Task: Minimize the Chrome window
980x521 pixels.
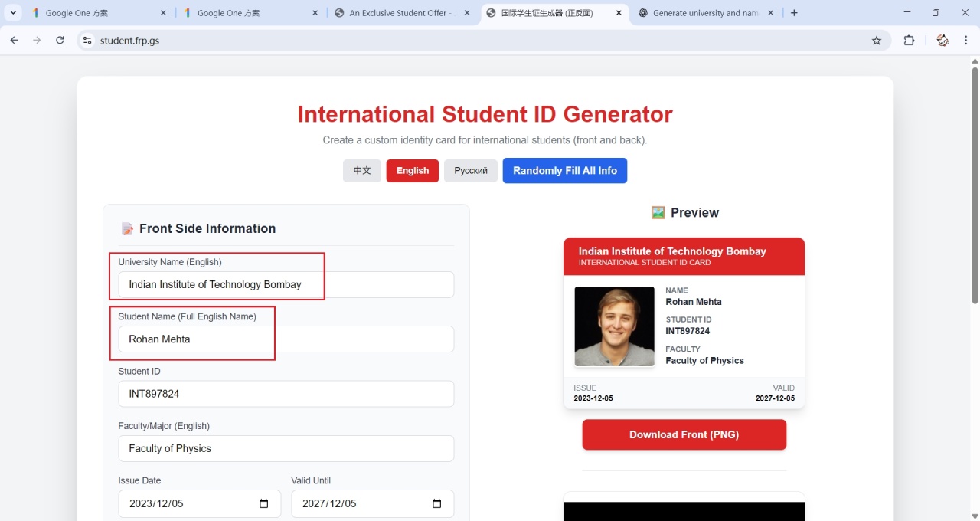Action: click(907, 13)
